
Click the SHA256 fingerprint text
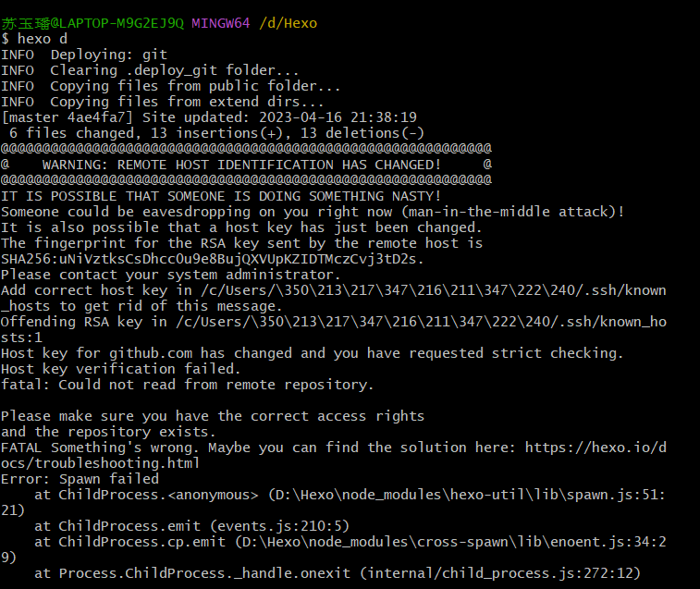212,259
